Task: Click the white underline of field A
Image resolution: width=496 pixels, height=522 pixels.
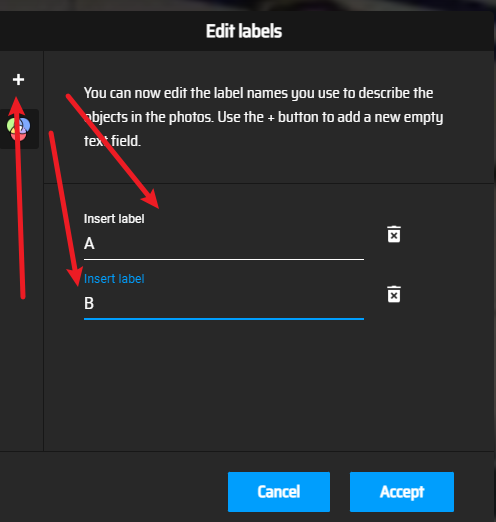Action: [224, 259]
